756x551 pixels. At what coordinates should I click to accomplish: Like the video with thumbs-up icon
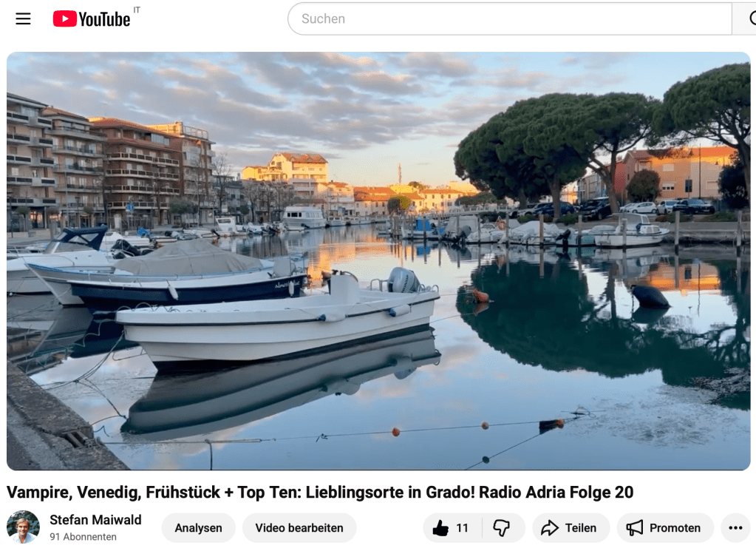point(440,528)
